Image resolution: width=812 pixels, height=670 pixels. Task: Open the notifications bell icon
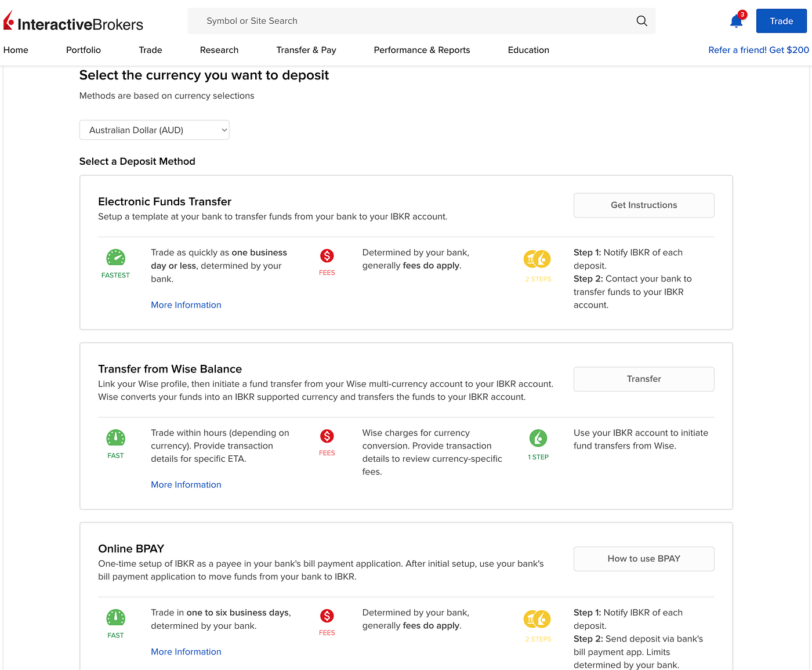(x=736, y=21)
